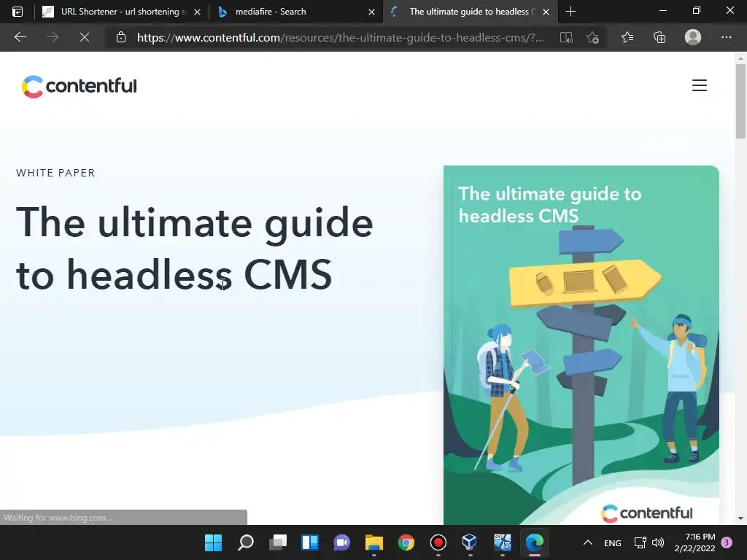The image size is (747, 560).
Task: Open Task View on taskbar
Action: point(278,542)
